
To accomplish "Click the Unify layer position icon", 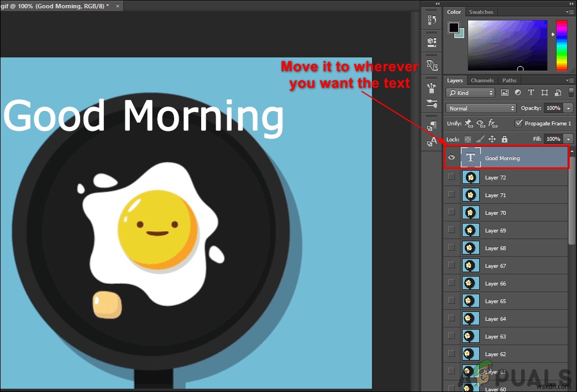I will (468, 124).
